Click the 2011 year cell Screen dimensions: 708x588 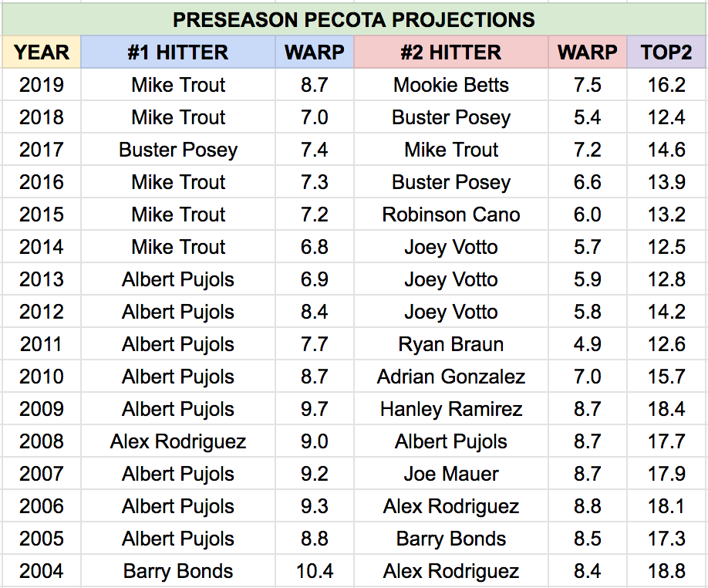(42, 344)
